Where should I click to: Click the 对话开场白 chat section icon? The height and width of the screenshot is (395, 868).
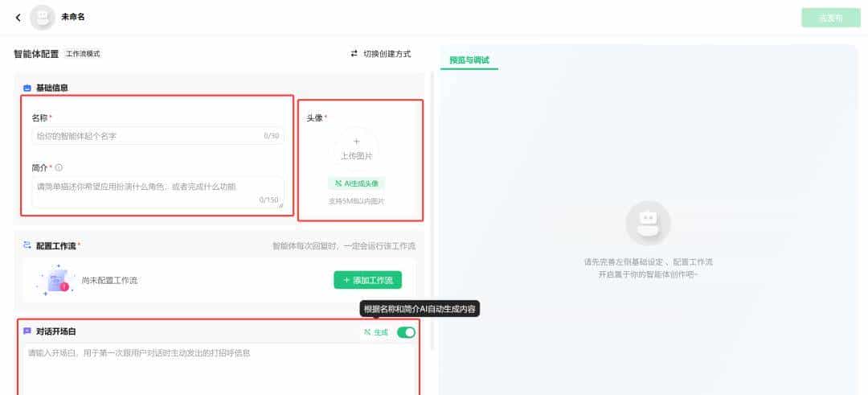pyautogui.click(x=27, y=331)
